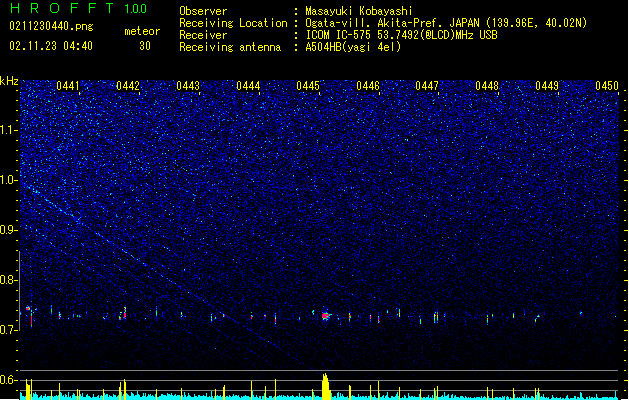Click the 0443 time axis label
The image size is (629, 400).
pos(188,86)
